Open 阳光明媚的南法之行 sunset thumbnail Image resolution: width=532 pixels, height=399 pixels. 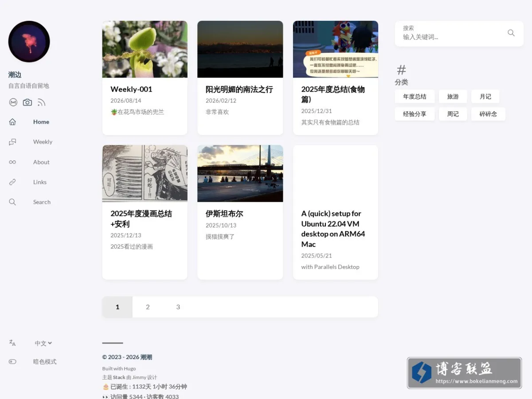point(240,49)
